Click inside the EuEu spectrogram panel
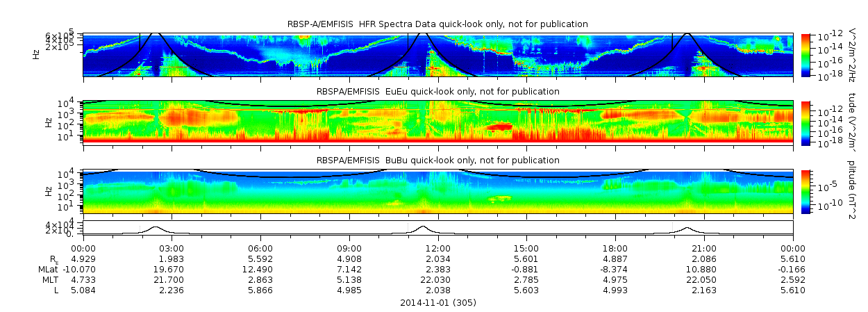Viewport: 868px width, 312px height. coord(437,122)
